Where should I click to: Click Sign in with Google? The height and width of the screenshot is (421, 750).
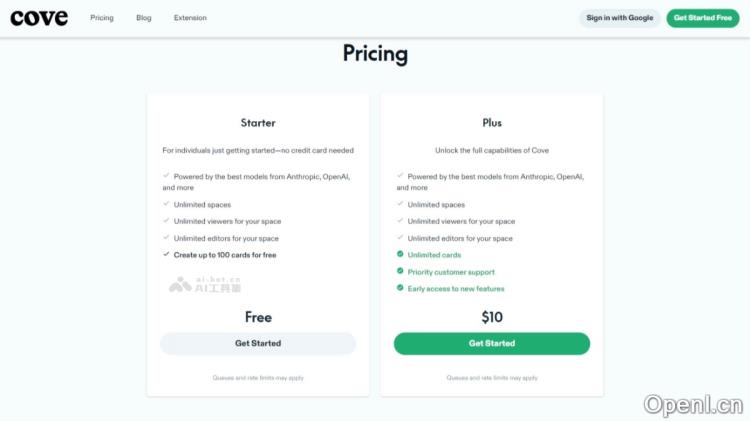619,18
